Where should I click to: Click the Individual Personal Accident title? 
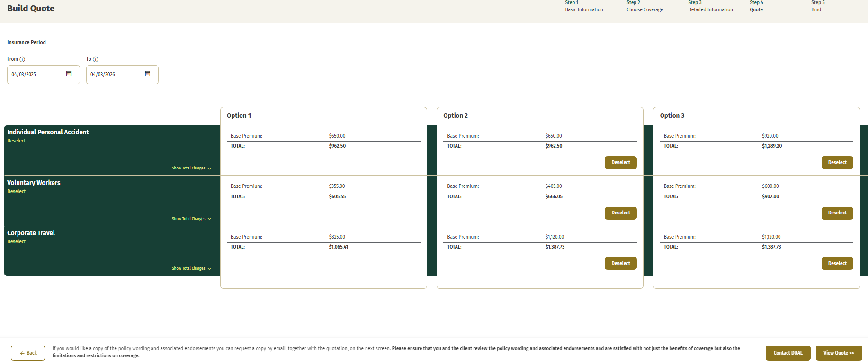48,132
